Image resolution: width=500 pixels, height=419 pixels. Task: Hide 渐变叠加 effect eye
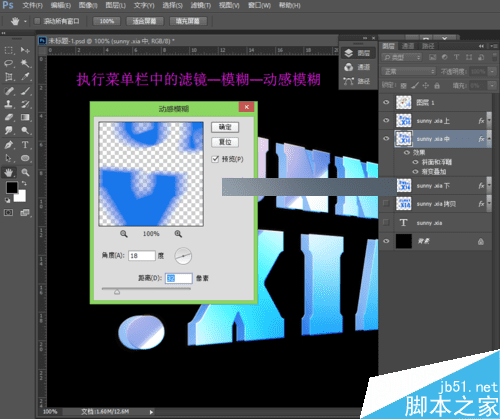[x=415, y=172]
